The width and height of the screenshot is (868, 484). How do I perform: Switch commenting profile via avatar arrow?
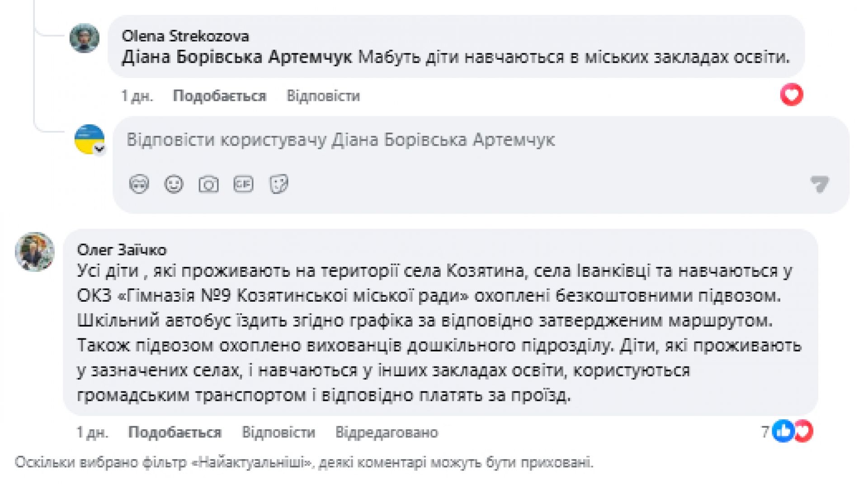tap(99, 149)
